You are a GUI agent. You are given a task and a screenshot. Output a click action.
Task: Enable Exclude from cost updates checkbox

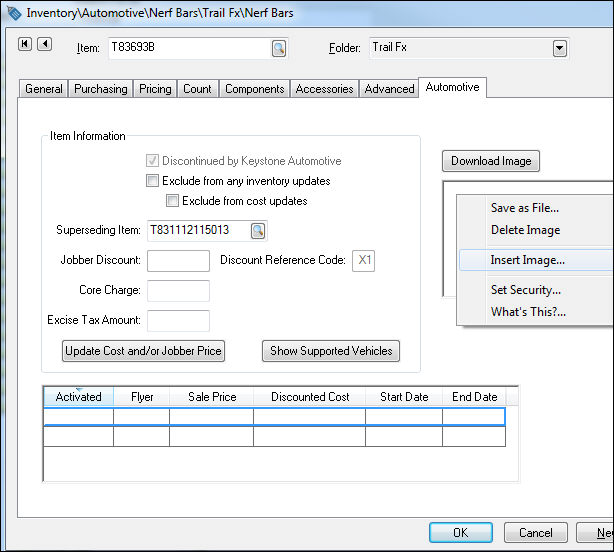[172, 201]
